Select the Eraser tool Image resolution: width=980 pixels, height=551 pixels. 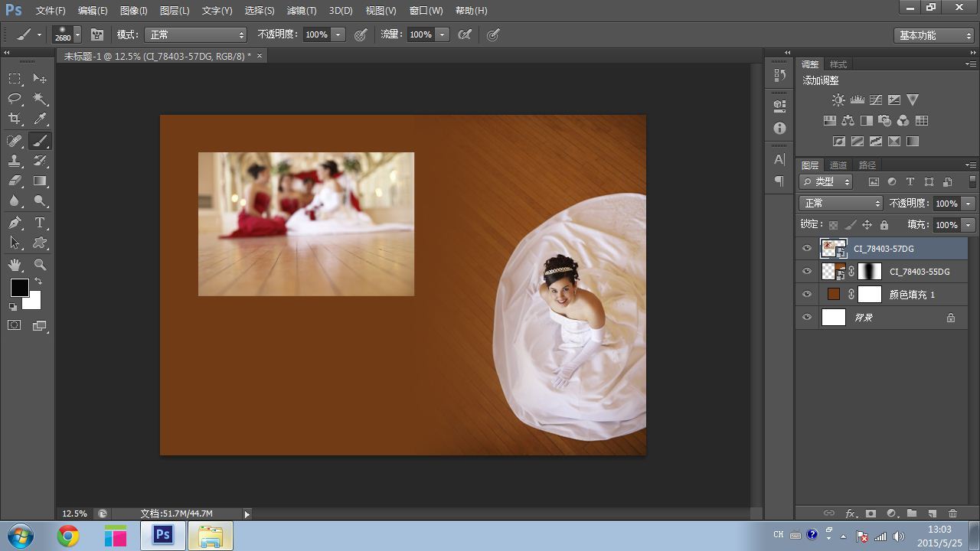(15, 181)
